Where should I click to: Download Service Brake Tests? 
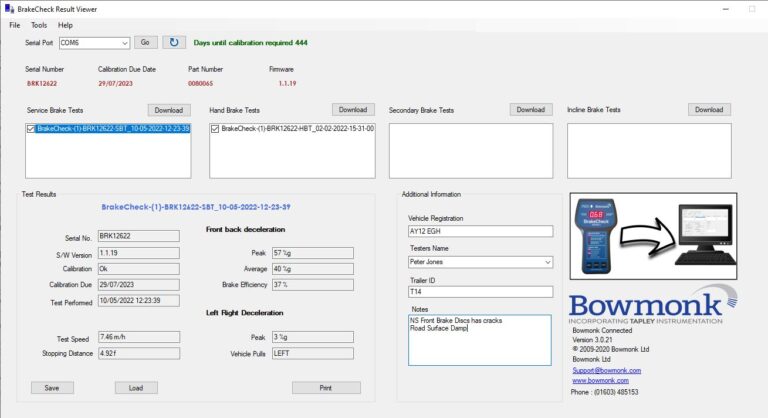coord(168,110)
